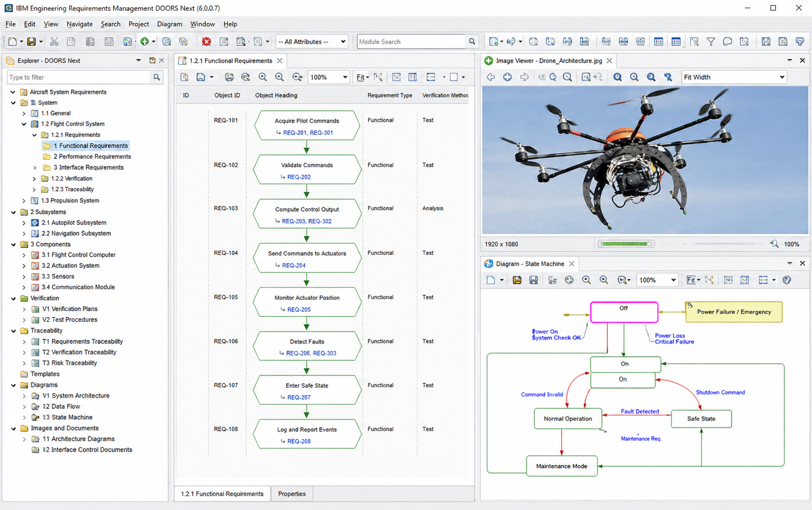Open the requirements editor's 100% zoom dropdown
812x510 pixels.
(328, 77)
